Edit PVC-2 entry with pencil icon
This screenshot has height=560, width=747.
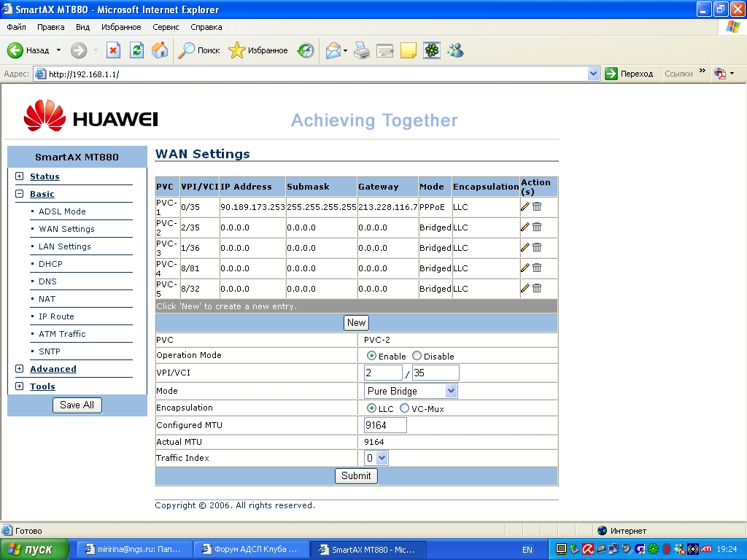point(525,227)
